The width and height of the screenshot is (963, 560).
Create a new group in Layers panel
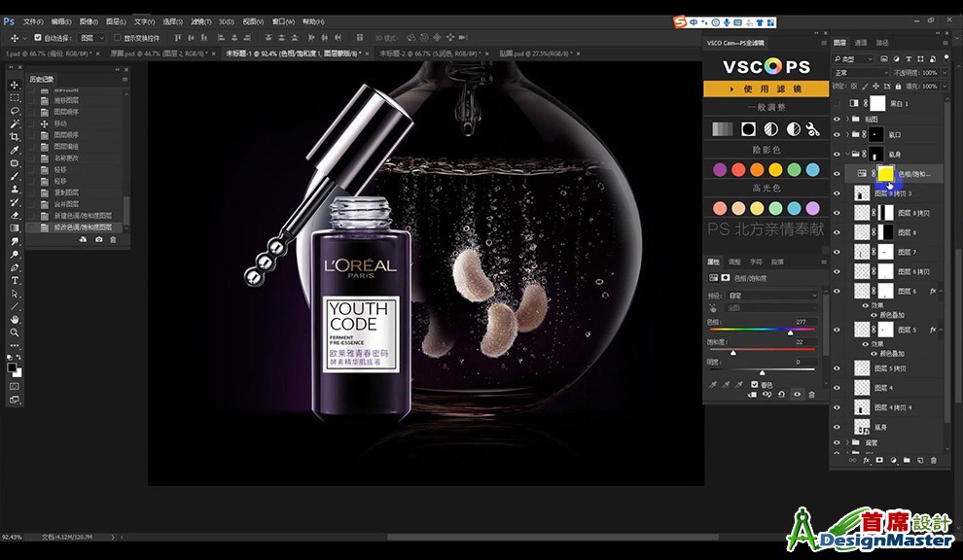click(x=907, y=460)
